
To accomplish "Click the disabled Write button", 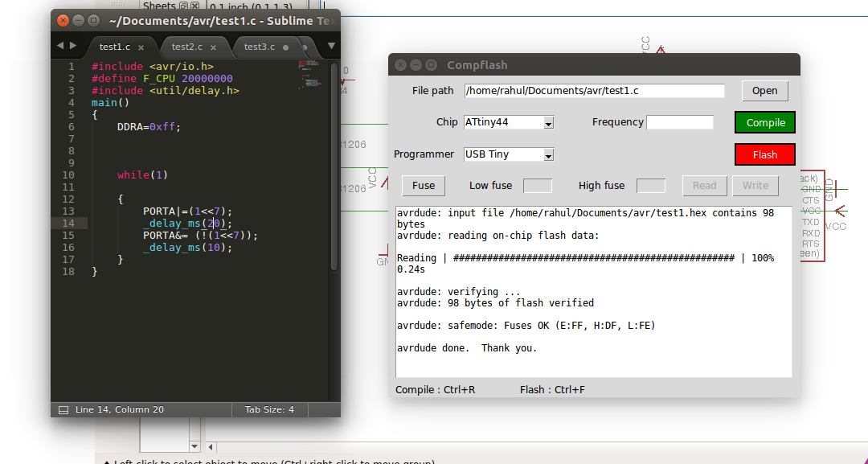I will (x=755, y=186).
